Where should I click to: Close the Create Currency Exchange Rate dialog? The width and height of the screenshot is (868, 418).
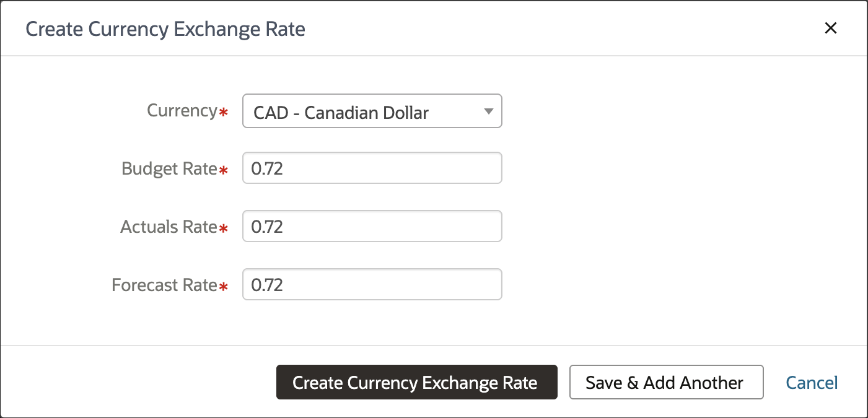coord(830,28)
